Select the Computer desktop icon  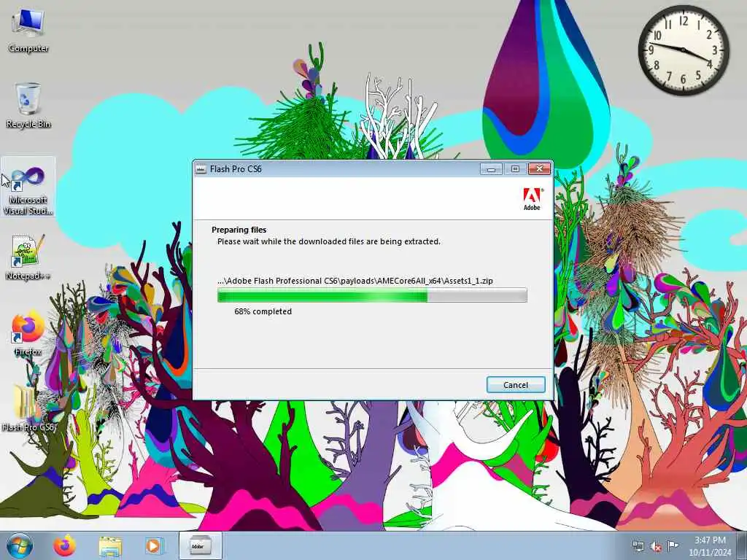tap(28, 31)
